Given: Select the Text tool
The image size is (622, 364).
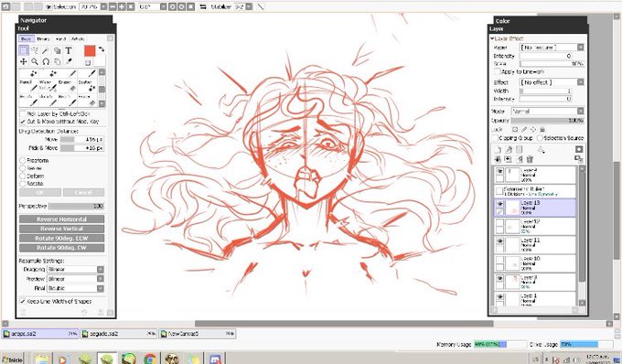Looking at the screenshot, I should tap(69, 50).
